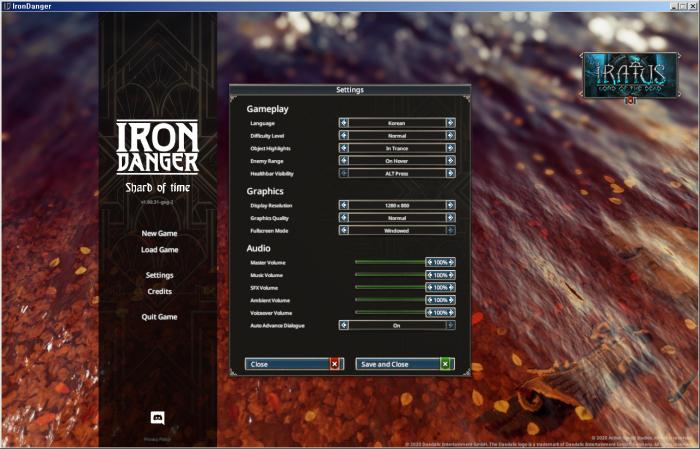Increase Ambient Volume with right arrow
This screenshot has width=700, height=449.
(x=451, y=300)
